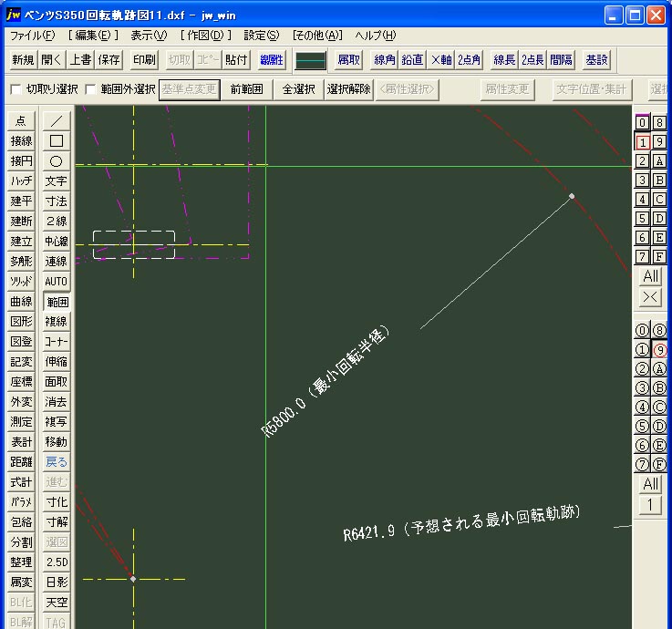Select the 面取 chamfer tool
Image resolution: width=672 pixels, height=629 pixels.
pos(57,382)
